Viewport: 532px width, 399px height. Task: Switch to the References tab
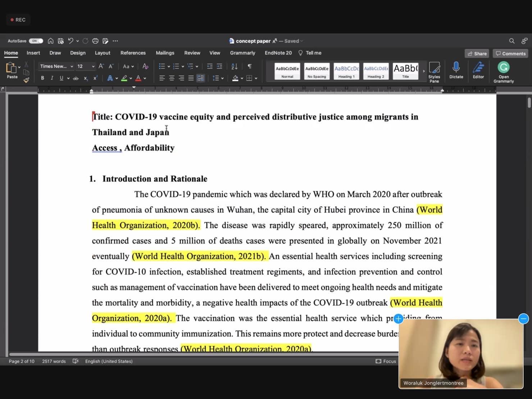click(x=133, y=53)
